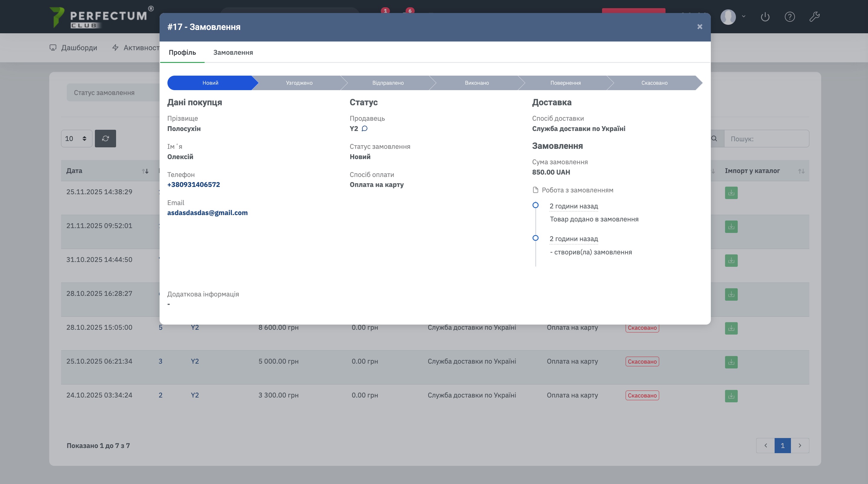Click phone number +380931406572 link
Screen dimensions: 868x484
click(x=193, y=185)
